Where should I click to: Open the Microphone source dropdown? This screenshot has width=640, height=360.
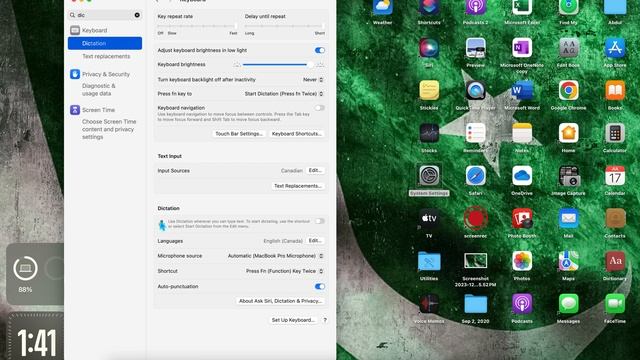276,256
